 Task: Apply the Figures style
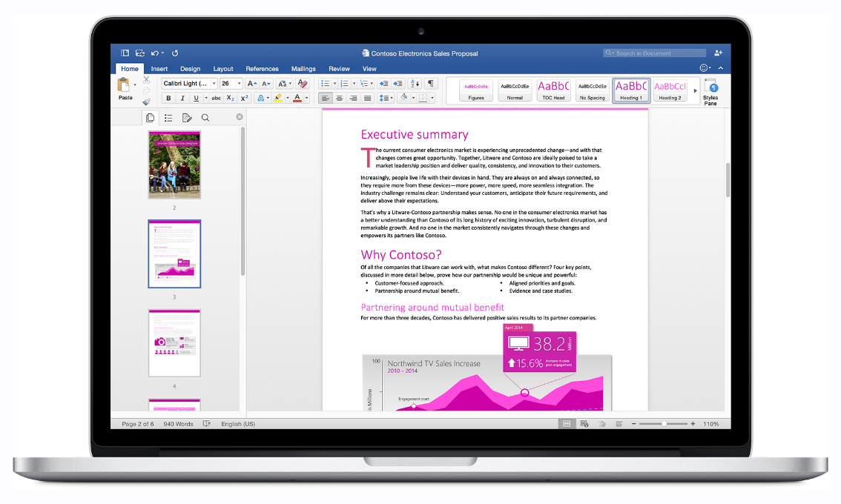click(476, 90)
